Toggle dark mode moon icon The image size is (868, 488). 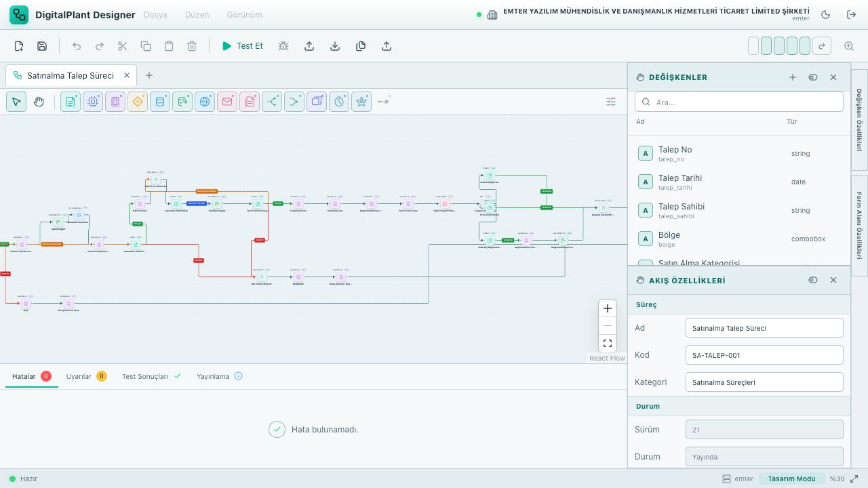pyautogui.click(x=825, y=14)
